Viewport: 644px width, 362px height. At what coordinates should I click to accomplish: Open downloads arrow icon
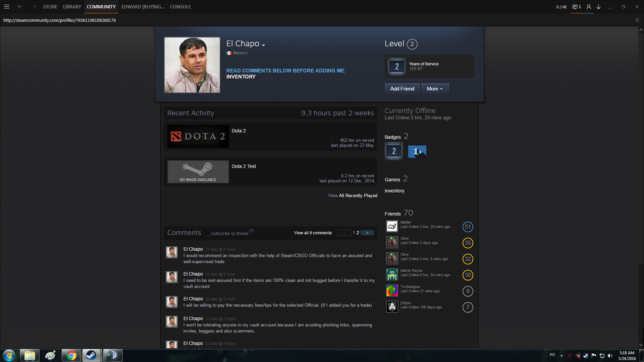[598, 7]
